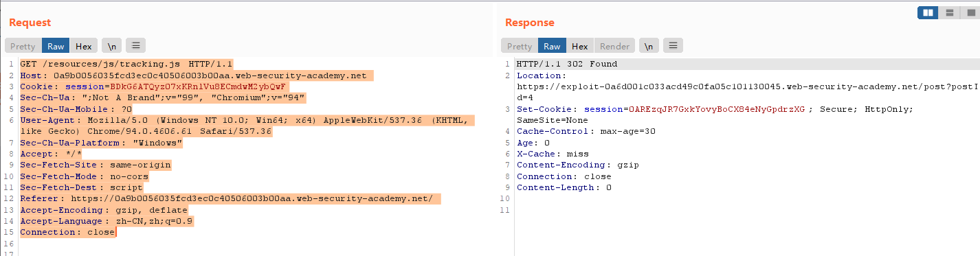The width and height of the screenshot is (980, 256).
Task: Click the Sec-Ch-Ua header line
Action: (163, 98)
